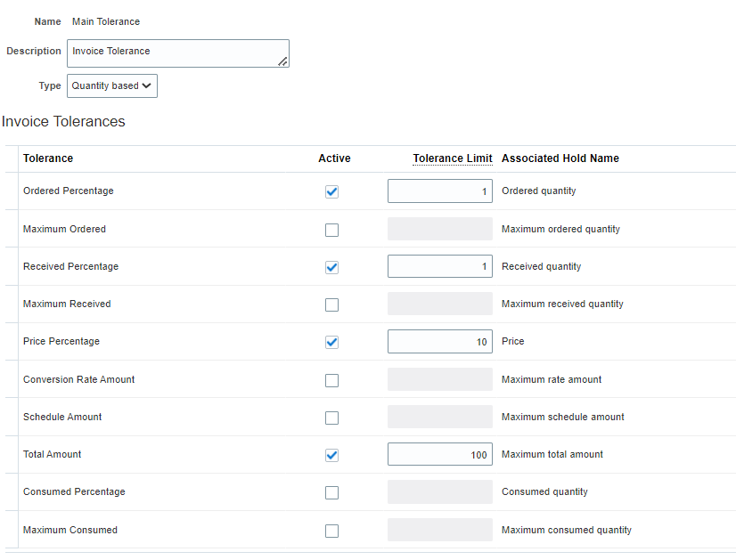736x560 pixels.
Task: Click the Received quantity hold name
Action: tap(541, 266)
